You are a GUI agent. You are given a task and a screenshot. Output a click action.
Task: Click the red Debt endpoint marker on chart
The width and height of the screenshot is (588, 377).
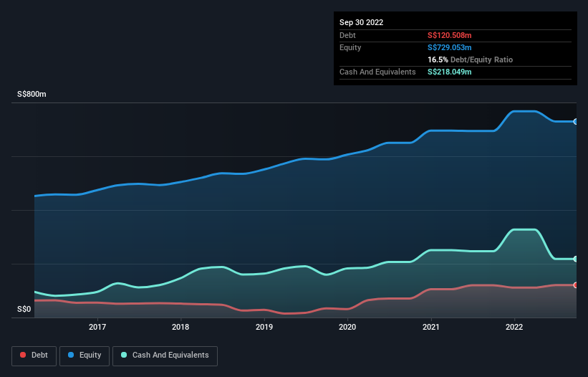575,285
